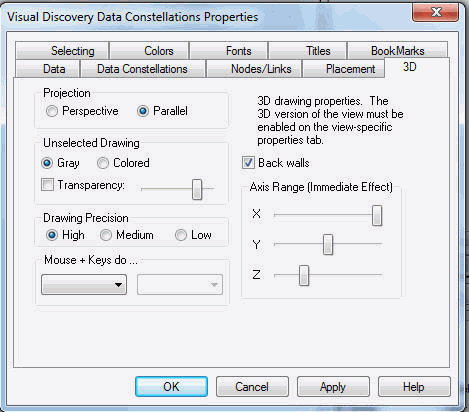Click the Transparency slider thumb
Screen dimensions: 469x412
[x=197, y=189]
